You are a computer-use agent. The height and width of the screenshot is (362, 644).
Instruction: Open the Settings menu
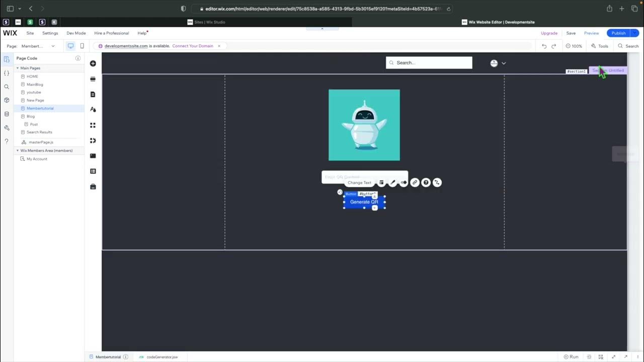point(50,33)
